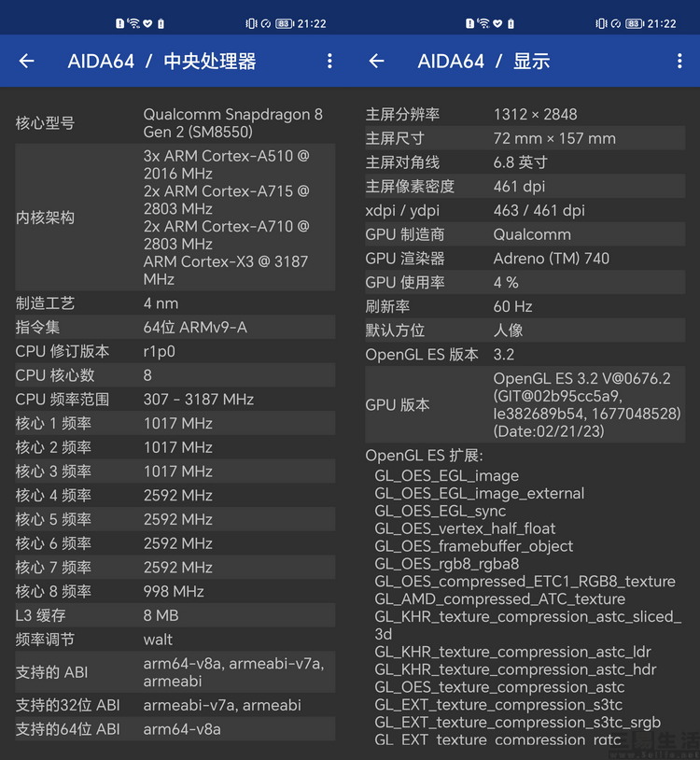Select the 支持的32位 ABI label
Screen dimensions: 700x760
(67, 705)
